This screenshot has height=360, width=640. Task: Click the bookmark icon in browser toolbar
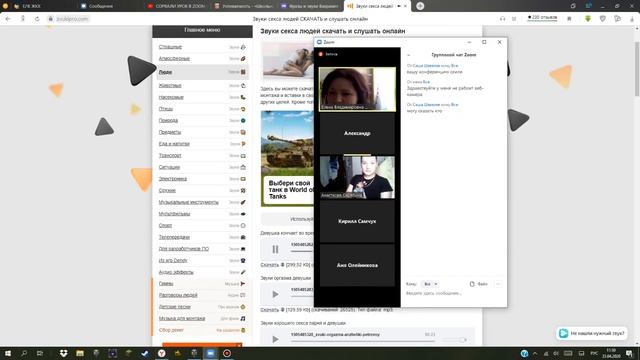click(569, 19)
